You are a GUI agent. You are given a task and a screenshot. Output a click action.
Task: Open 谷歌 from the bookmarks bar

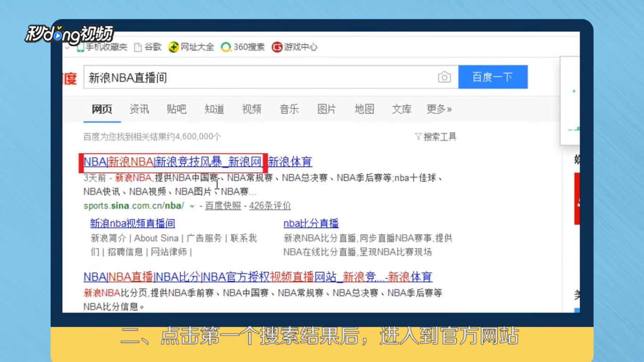click(152, 47)
